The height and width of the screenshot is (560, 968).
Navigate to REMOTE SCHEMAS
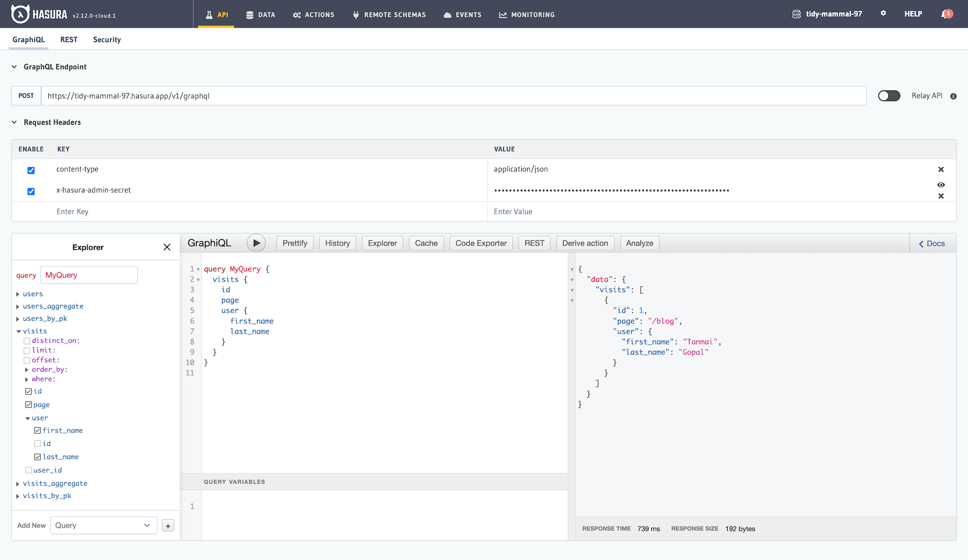(388, 15)
